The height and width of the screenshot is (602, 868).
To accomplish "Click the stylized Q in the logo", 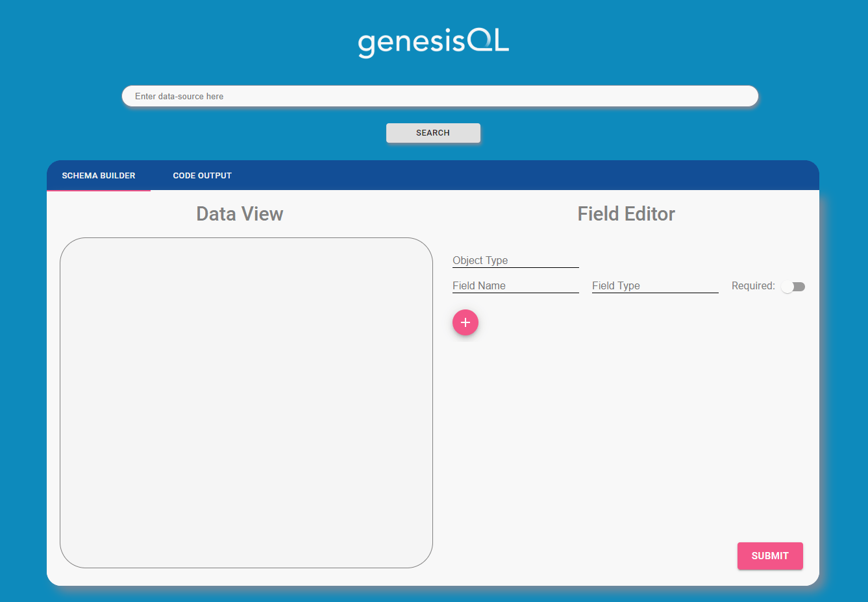I will (480, 40).
